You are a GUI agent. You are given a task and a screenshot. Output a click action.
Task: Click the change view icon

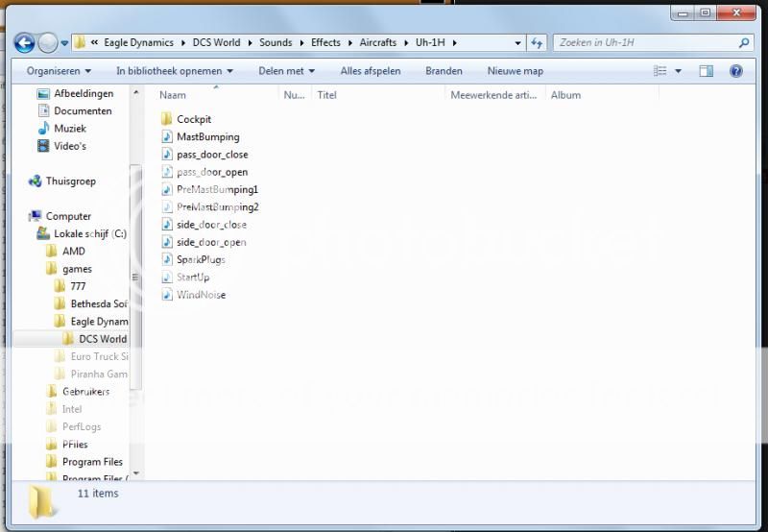point(660,71)
